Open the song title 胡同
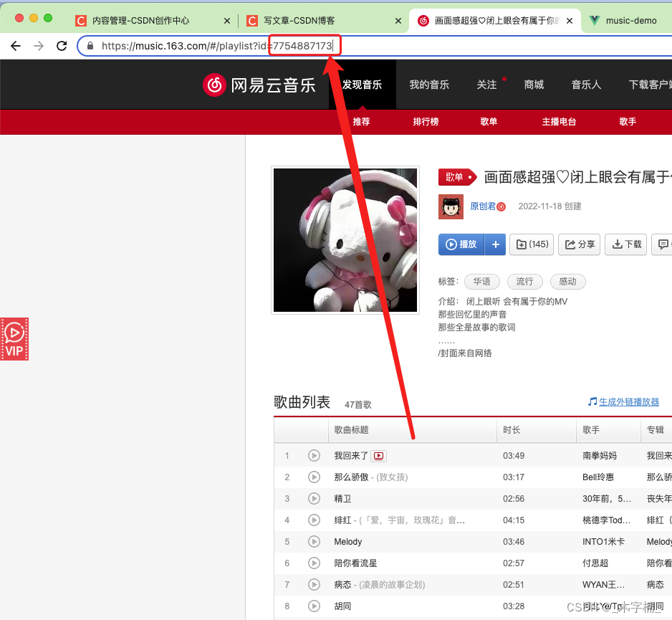Image resolution: width=672 pixels, height=620 pixels. 342,606
